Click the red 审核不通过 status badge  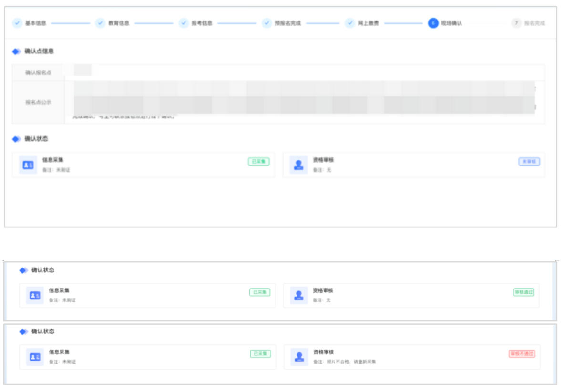522,353
